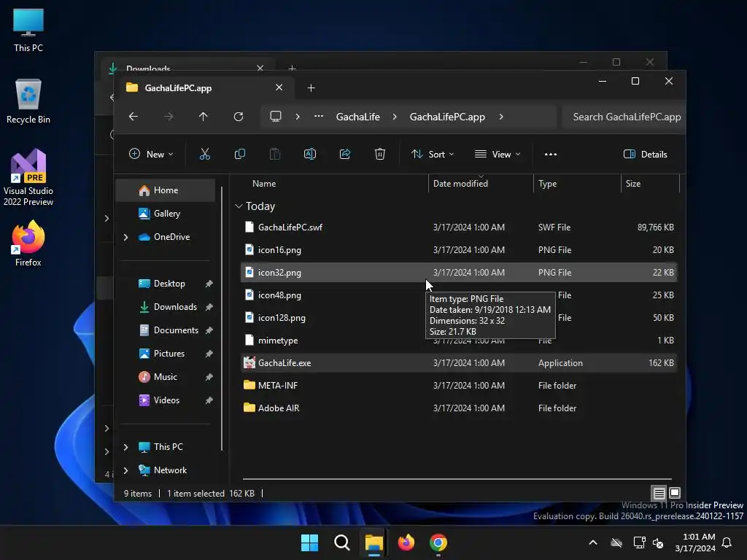Open Gallery in the navigation pane
Viewport: 747px width, 560px height.
pyautogui.click(x=166, y=214)
